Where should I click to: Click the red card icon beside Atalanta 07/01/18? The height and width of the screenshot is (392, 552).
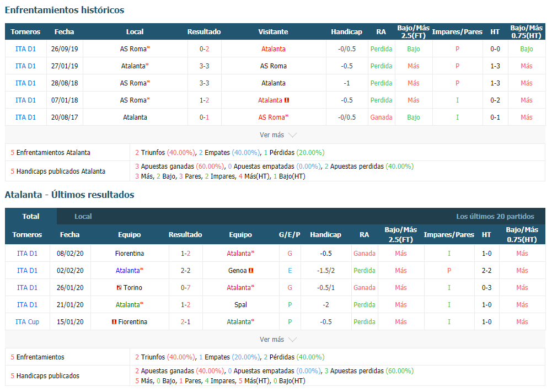287,100
